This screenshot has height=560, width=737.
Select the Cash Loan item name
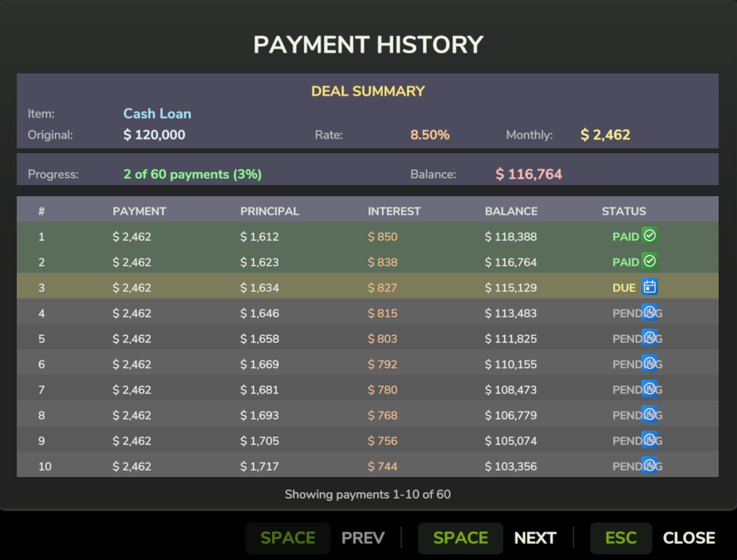(157, 114)
